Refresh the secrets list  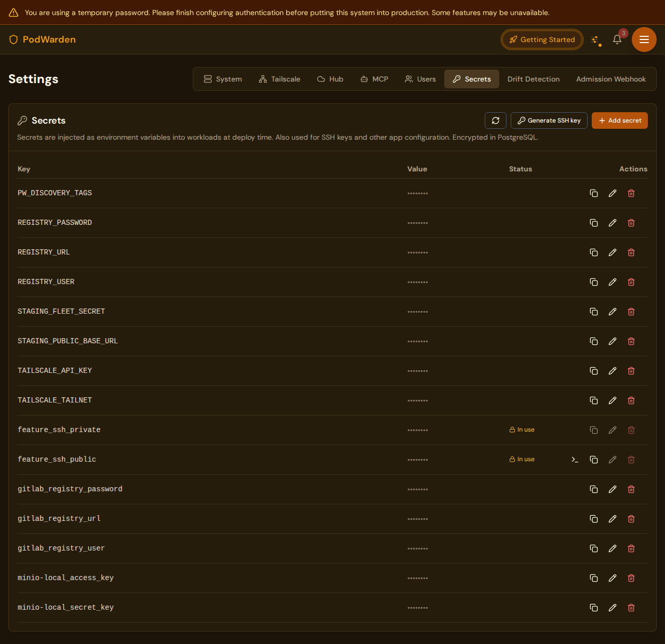(x=495, y=120)
